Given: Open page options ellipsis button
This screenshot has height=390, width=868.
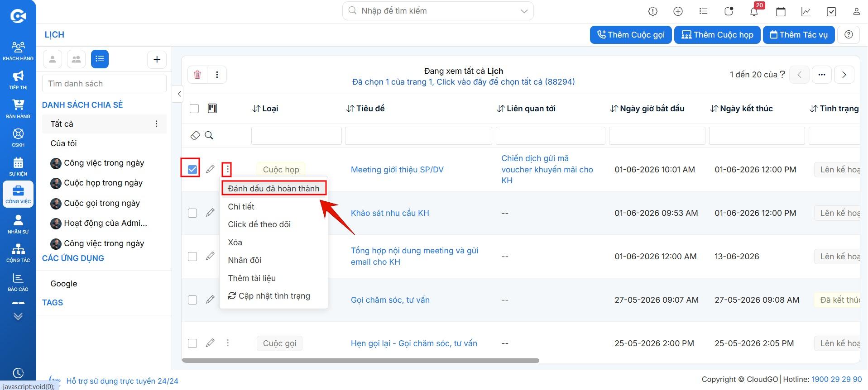Looking at the screenshot, I should pyautogui.click(x=821, y=75).
